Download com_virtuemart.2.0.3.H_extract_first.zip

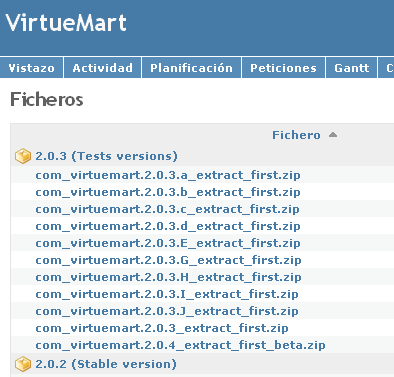click(168, 277)
